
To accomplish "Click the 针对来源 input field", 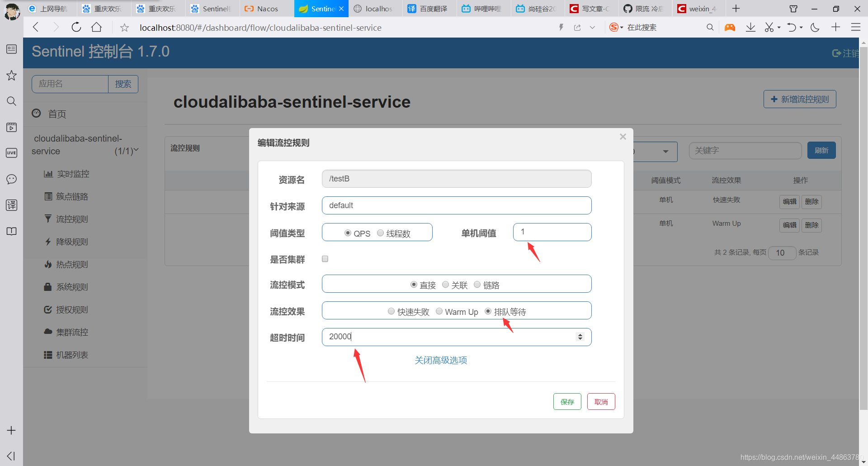I will (x=457, y=205).
